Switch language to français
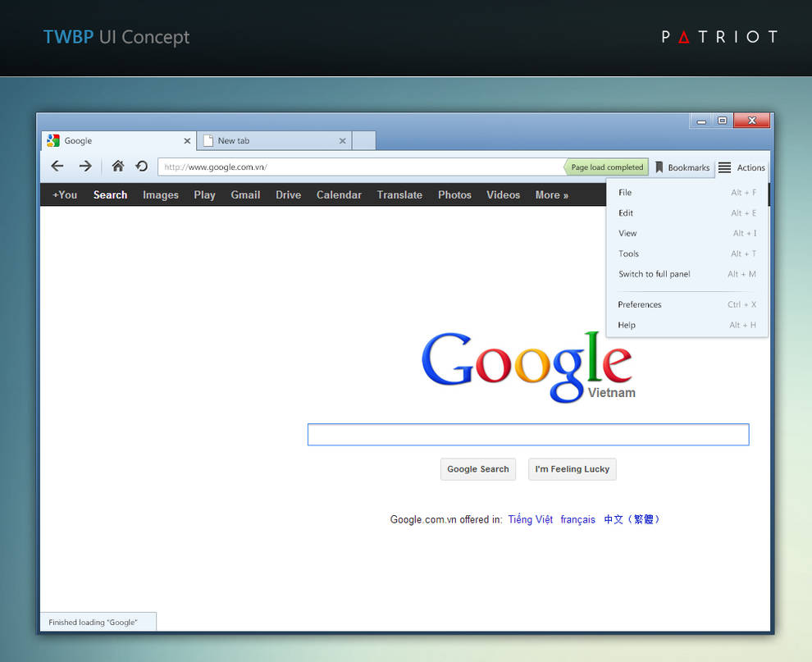Viewport: 812px width, 662px height. pyautogui.click(x=578, y=519)
